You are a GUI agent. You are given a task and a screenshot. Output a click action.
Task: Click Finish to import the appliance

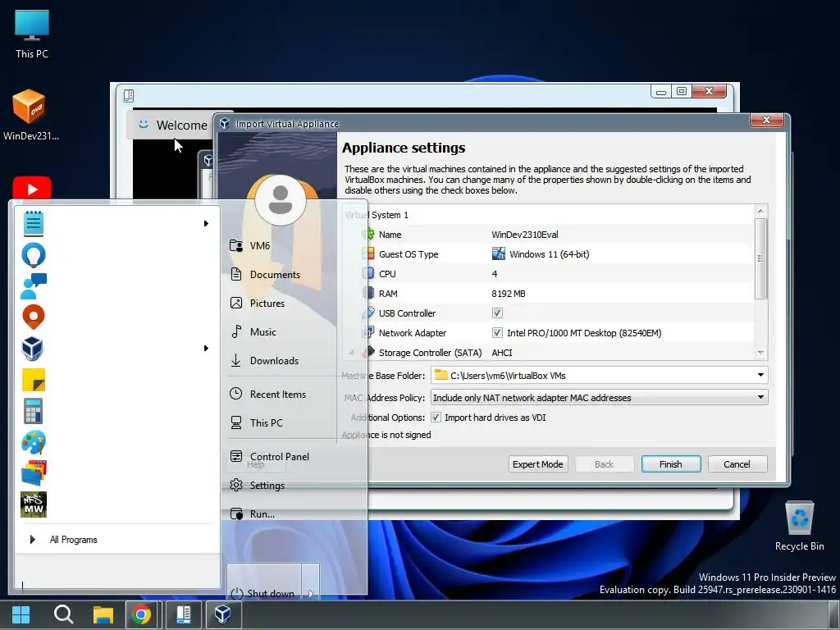point(671,464)
